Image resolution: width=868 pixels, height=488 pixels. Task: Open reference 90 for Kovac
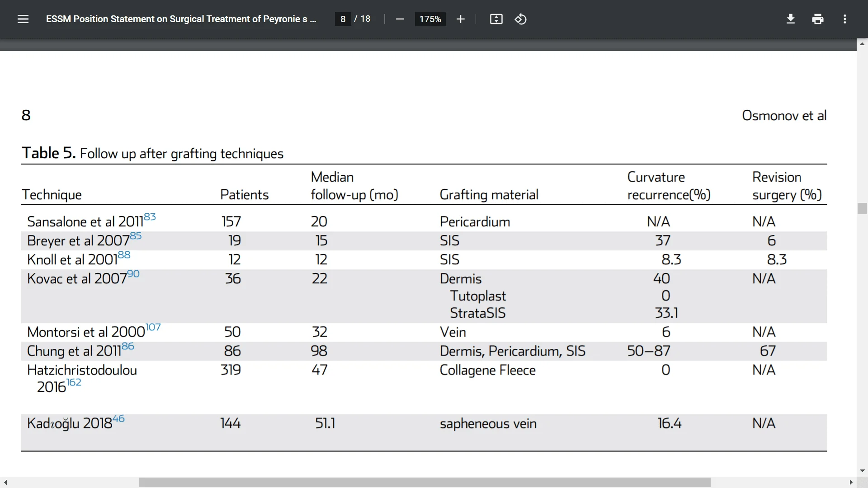[x=133, y=274]
